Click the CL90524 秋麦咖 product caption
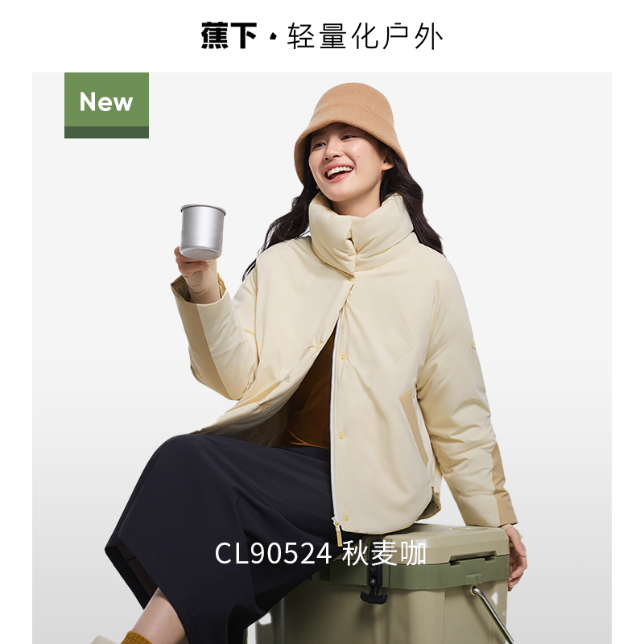Screen dimensions: 644x644 (320, 553)
